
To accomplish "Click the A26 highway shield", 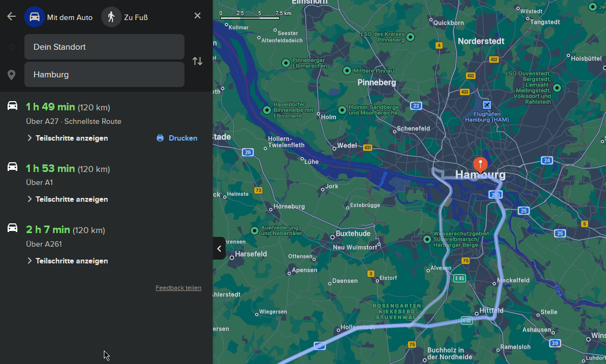I will pyautogui.click(x=248, y=152).
